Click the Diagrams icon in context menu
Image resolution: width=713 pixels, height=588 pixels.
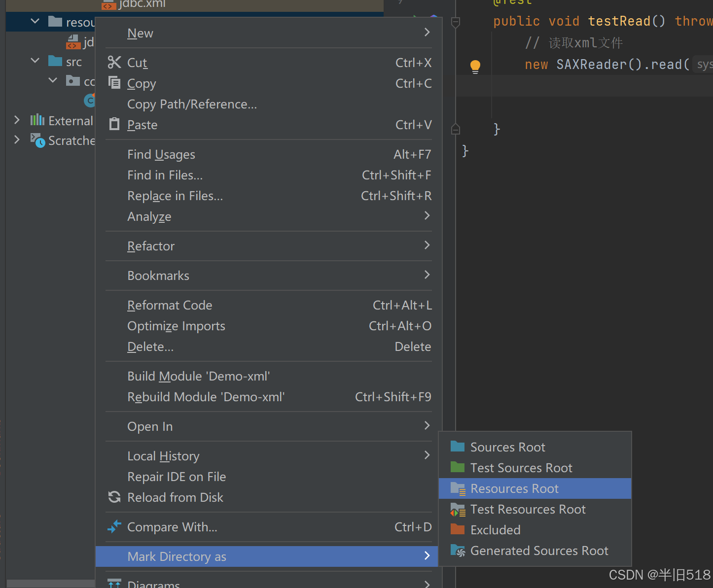tap(114, 583)
